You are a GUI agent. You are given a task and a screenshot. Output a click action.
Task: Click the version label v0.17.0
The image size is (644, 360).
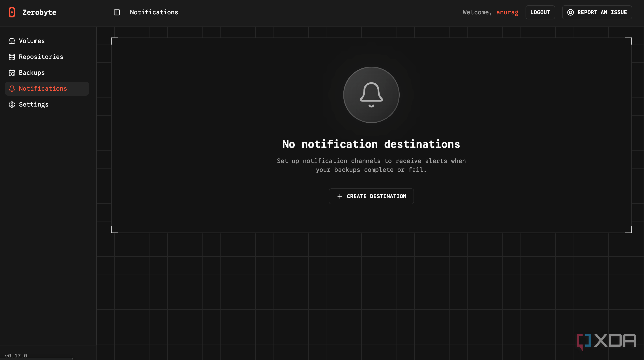pyautogui.click(x=16, y=356)
